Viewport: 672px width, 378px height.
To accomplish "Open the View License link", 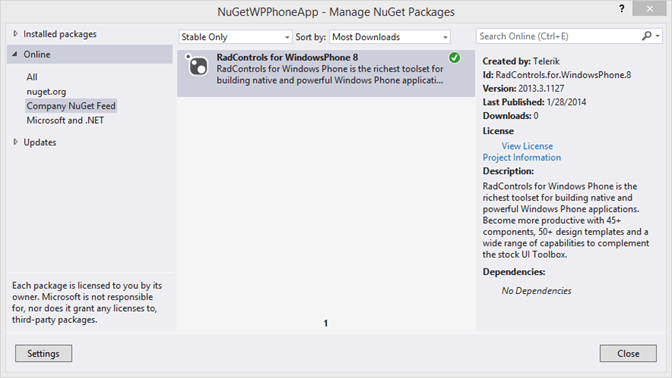I will pyautogui.click(x=527, y=146).
